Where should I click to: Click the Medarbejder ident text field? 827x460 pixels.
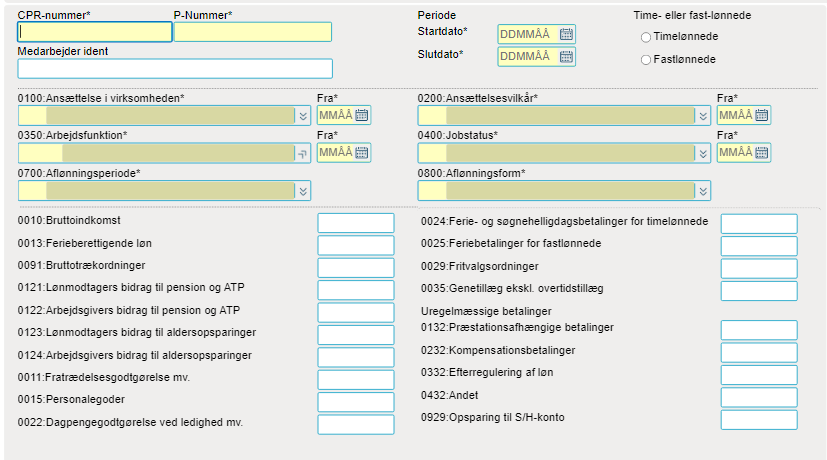[x=175, y=69]
